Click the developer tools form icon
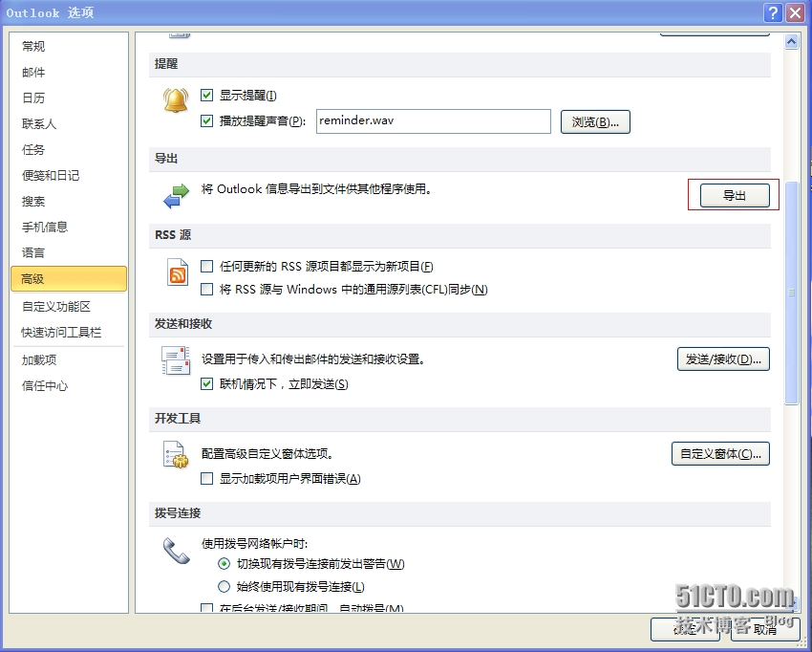812x652 pixels. click(x=176, y=454)
